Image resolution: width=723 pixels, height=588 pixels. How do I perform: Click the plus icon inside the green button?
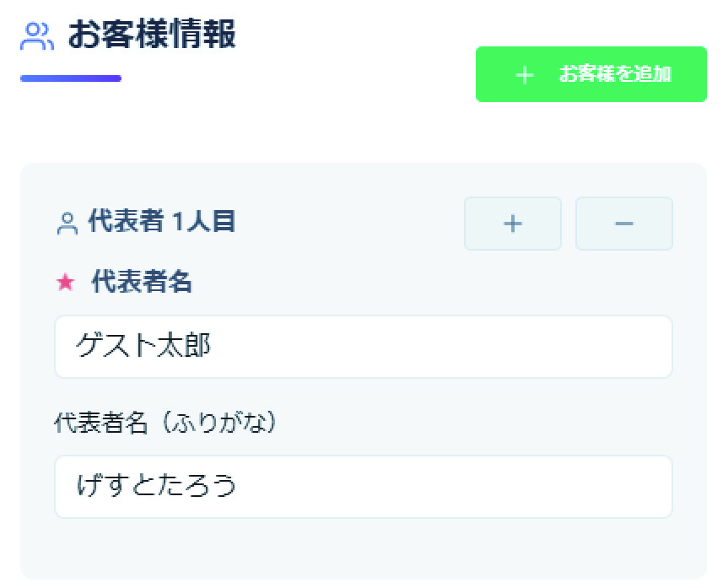point(525,75)
